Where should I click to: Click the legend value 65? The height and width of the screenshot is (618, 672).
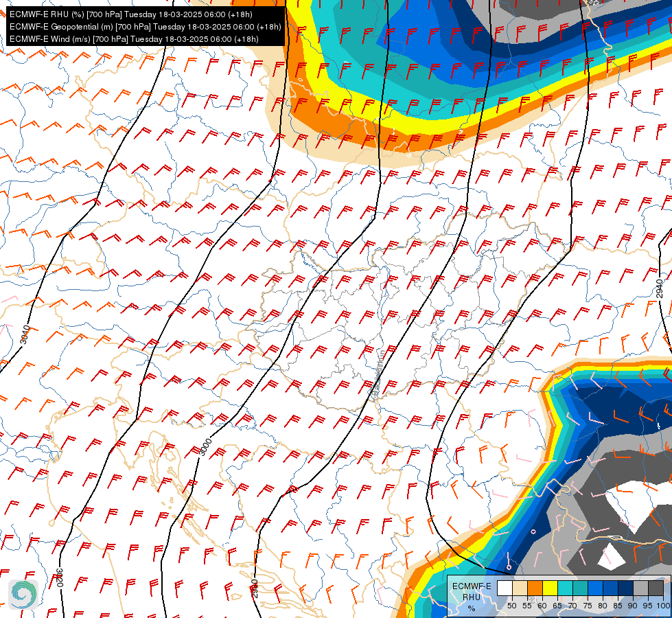557,606
